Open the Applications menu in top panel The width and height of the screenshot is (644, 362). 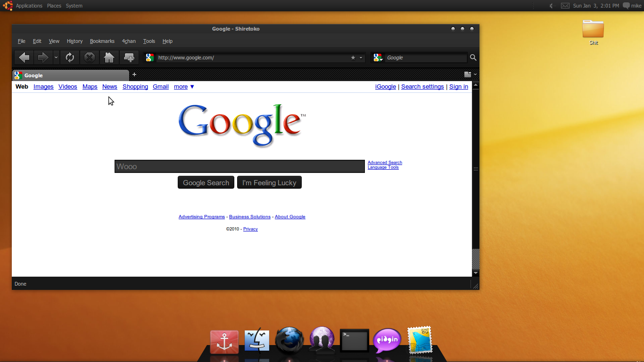point(29,6)
